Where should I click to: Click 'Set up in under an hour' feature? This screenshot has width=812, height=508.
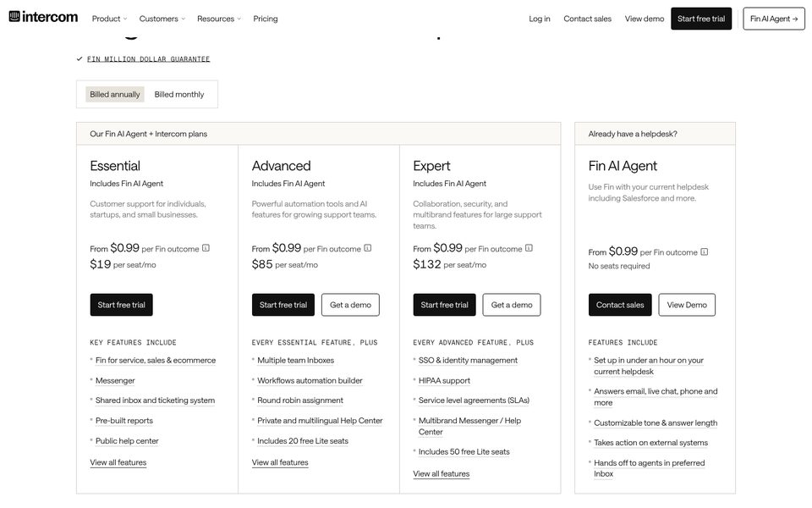click(649, 366)
